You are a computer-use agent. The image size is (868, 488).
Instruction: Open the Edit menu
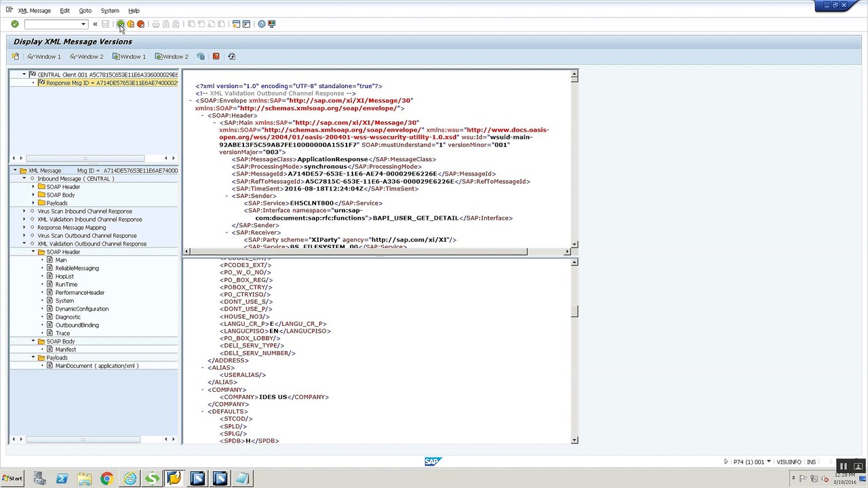[64, 11]
